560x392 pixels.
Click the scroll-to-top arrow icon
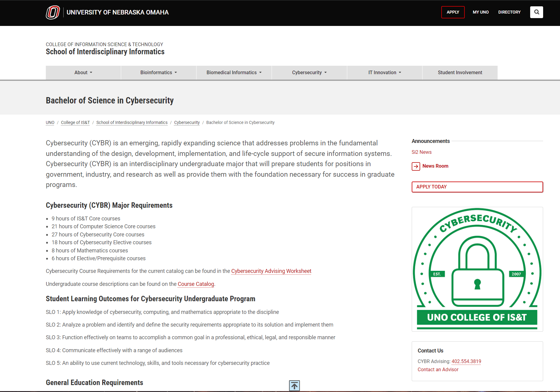pyautogui.click(x=294, y=385)
